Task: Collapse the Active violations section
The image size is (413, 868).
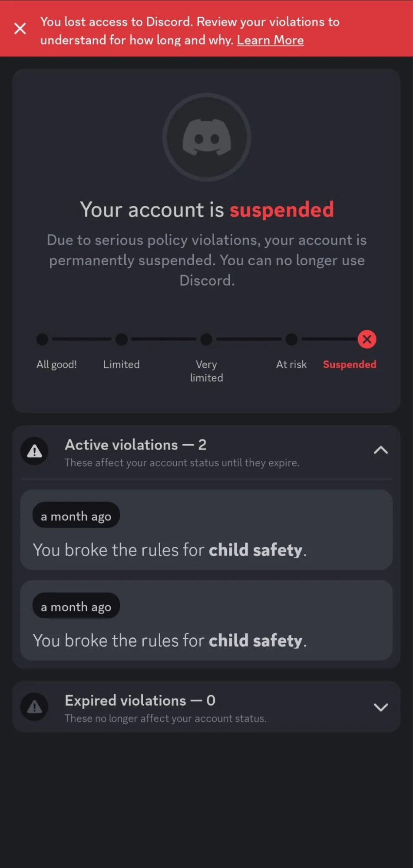Action: [380, 450]
